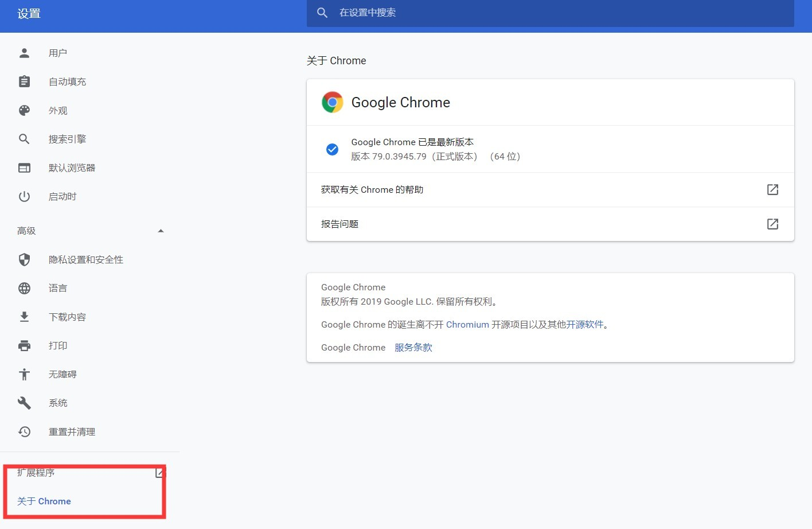Image resolution: width=812 pixels, height=529 pixels.
Task: Open the 开源软件 link
Action: pos(585,324)
